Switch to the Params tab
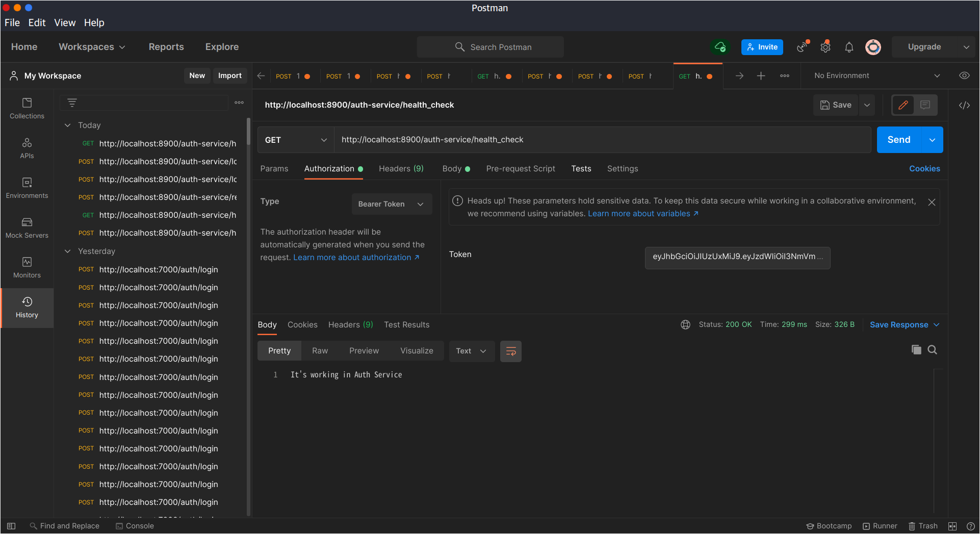The width and height of the screenshot is (980, 534). pyautogui.click(x=274, y=169)
